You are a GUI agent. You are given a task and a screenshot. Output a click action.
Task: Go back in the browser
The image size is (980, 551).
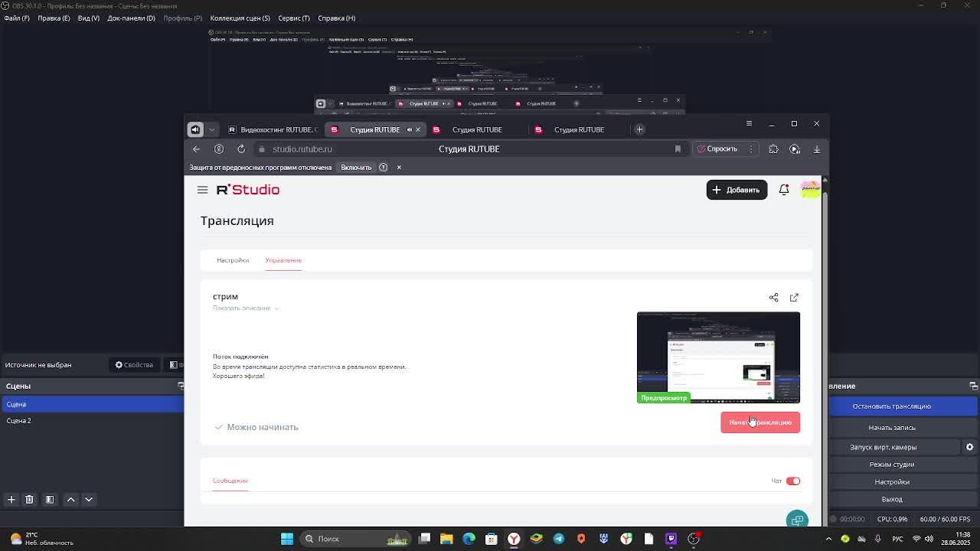coord(197,149)
